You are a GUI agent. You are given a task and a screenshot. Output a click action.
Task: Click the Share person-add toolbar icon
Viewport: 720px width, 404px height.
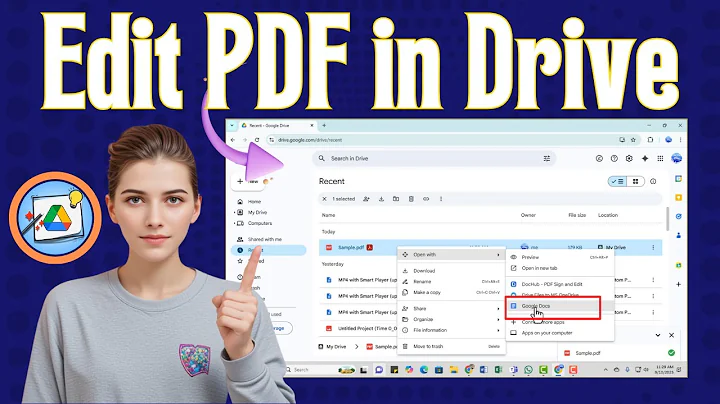(366, 199)
